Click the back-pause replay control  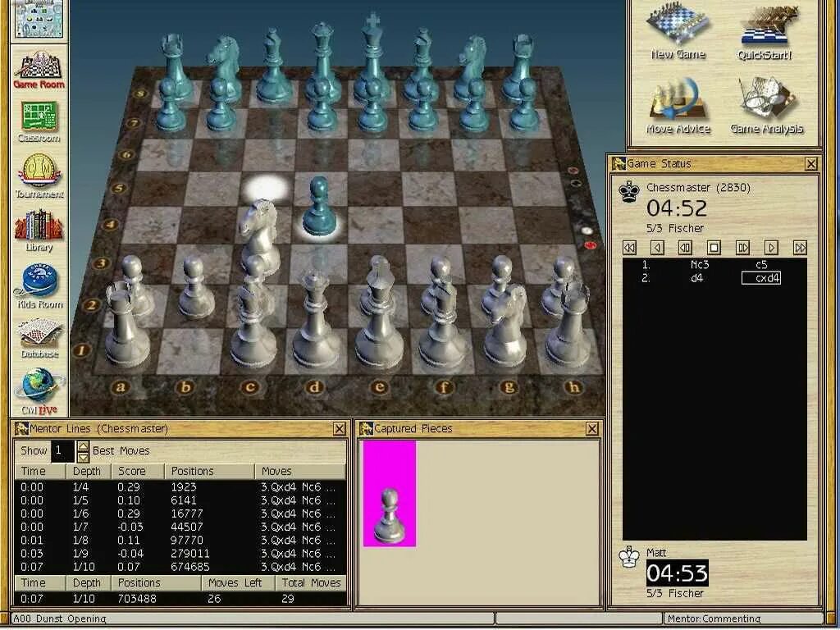click(x=685, y=248)
